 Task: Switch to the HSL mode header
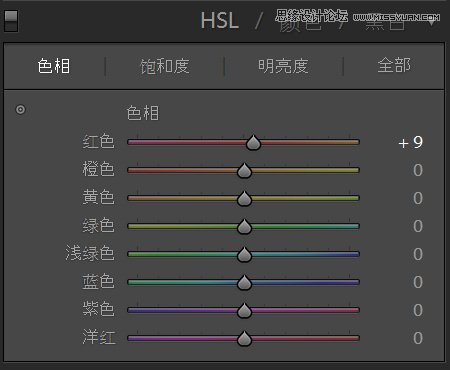point(220,21)
